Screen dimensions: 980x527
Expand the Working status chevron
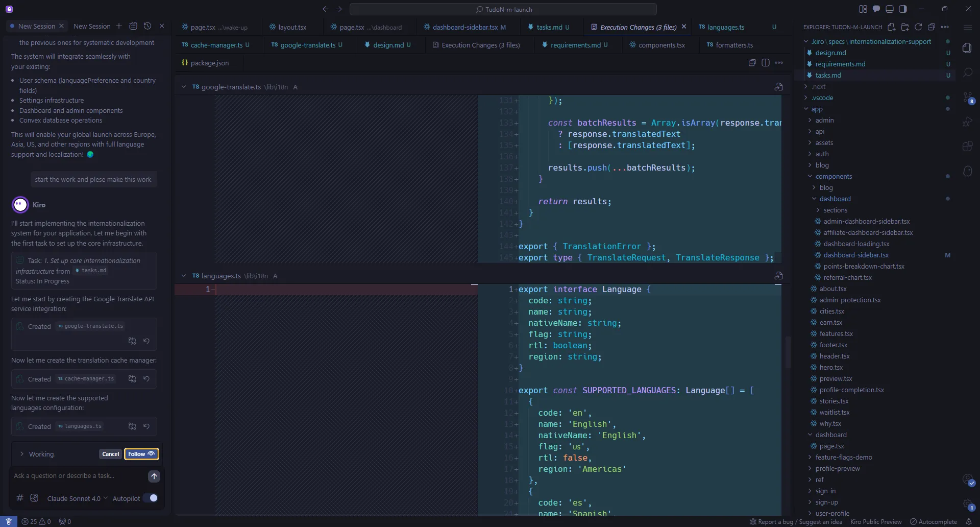(x=22, y=454)
